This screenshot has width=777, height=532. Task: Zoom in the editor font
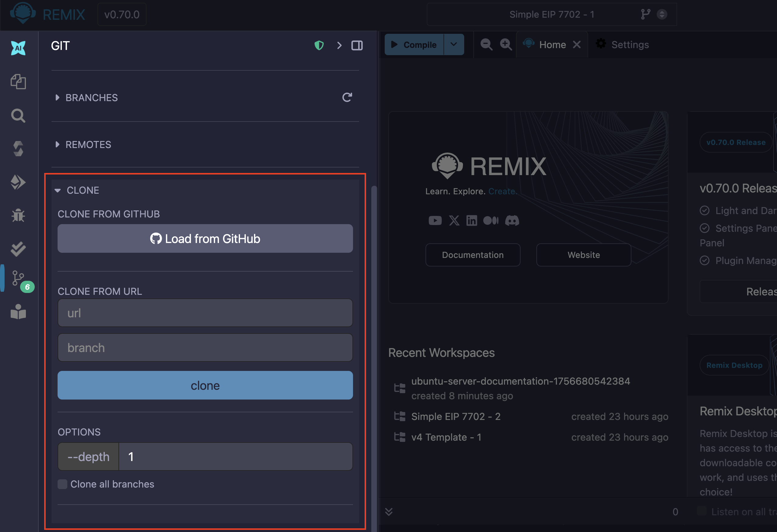(506, 44)
